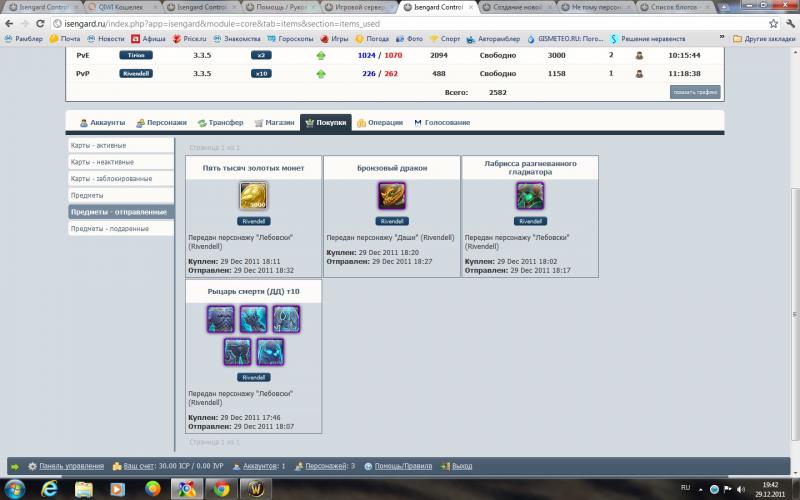Launch Internet Explorer from the taskbar
800x500 pixels.
click(x=47, y=489)
